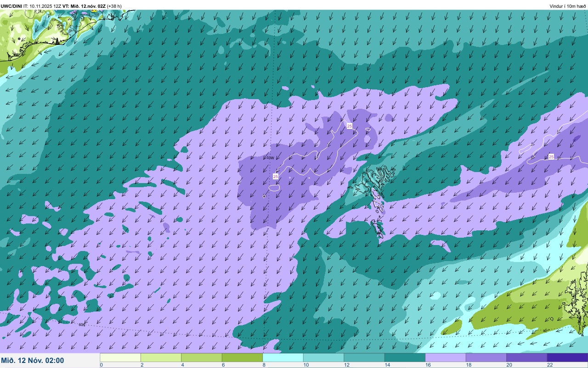588x368 pixels.
Task: Click the light lavender 16–18 legend swatch
Action: (446, 357)
